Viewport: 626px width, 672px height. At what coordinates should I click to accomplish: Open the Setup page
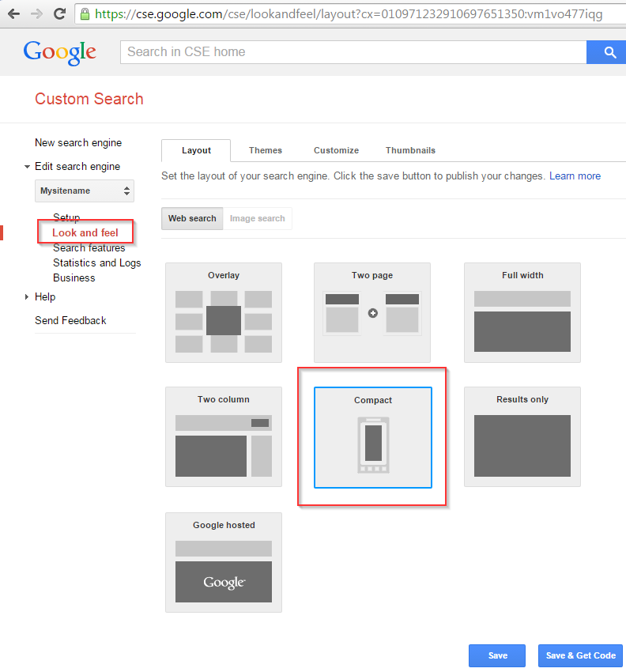pos(66,217)
